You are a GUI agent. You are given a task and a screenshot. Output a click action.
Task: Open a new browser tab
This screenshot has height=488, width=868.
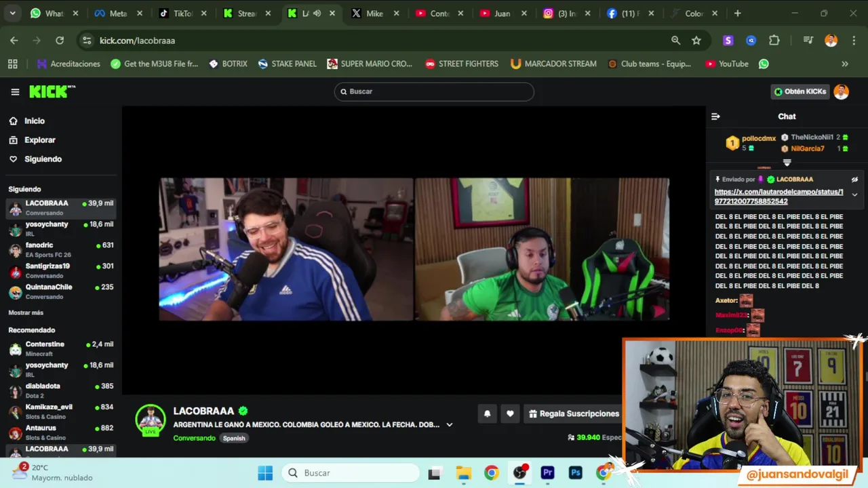[x=737, y=14]
